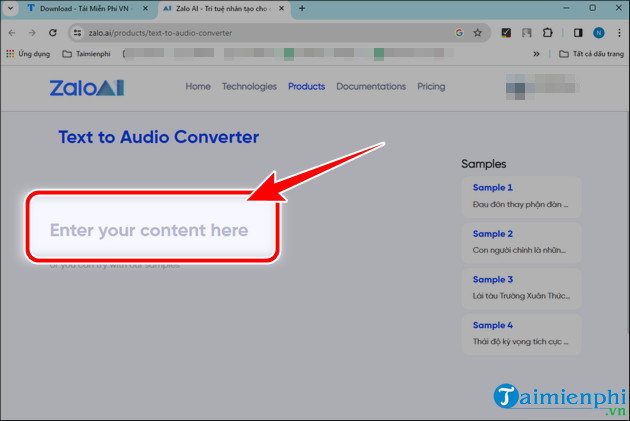Close the Zalo AI tab
This screenshot has height=421, width=630.
click(282, 8)
